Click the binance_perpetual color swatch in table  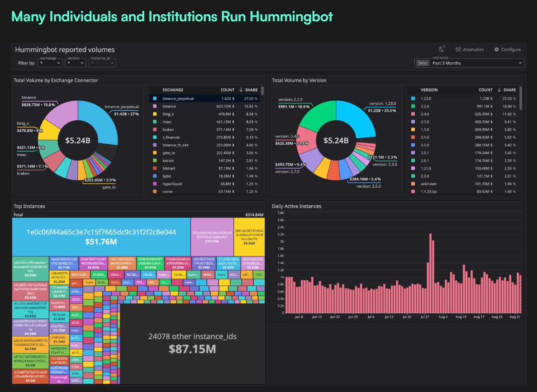tap(155, 98)
